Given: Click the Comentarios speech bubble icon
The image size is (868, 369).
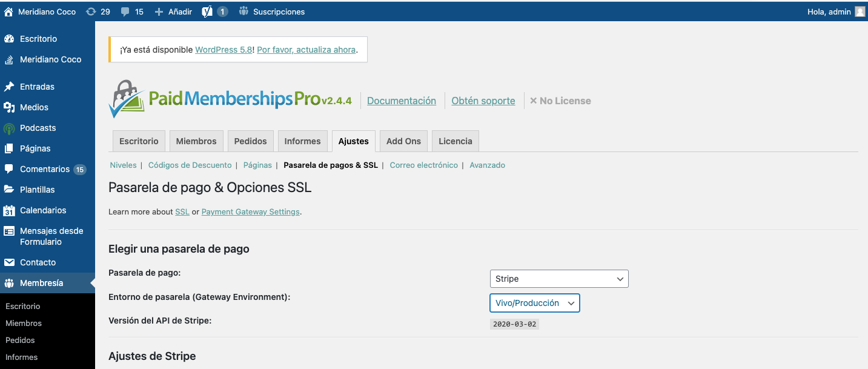Looking at the screenshot, I should coord(9,169).
